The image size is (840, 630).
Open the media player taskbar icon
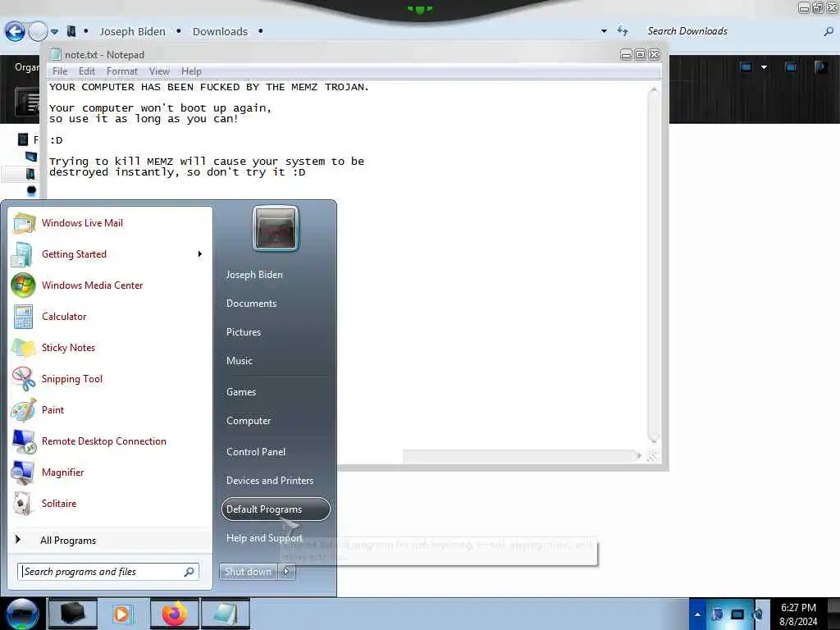[122, 614]
